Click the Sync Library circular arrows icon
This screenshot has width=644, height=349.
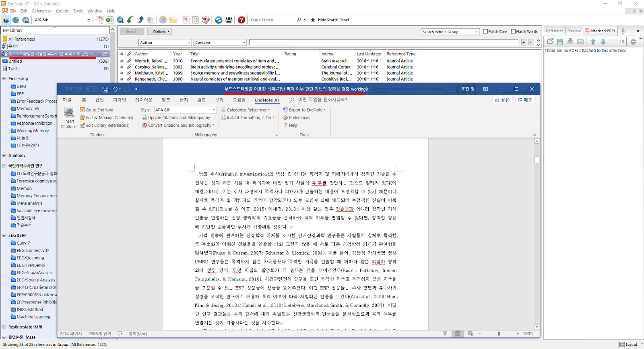pyautogui.click(x=219, y=20)
